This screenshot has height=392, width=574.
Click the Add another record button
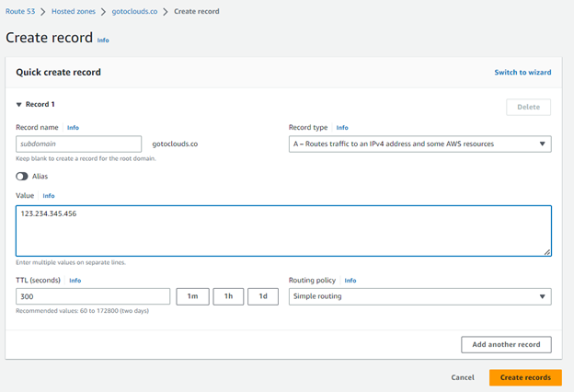tap(506, 344)
